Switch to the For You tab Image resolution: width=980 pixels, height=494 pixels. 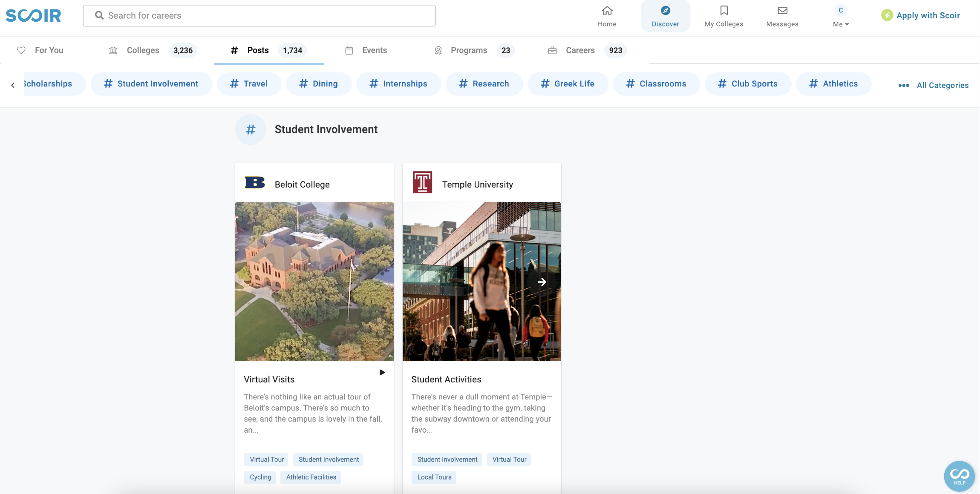[x=40, y=50]
